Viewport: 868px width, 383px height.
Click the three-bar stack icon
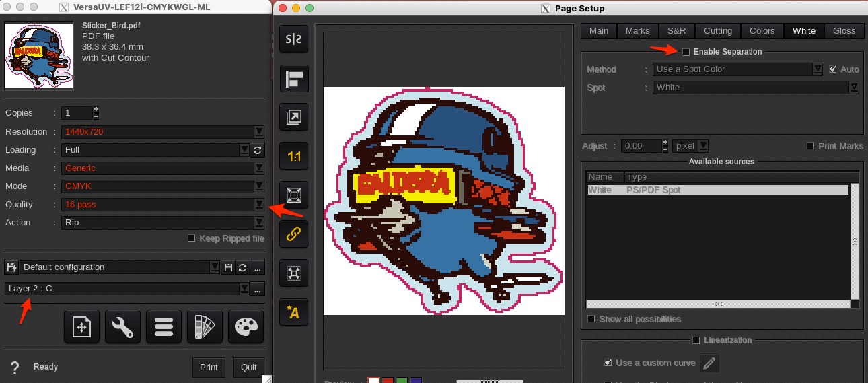(164, 327)
